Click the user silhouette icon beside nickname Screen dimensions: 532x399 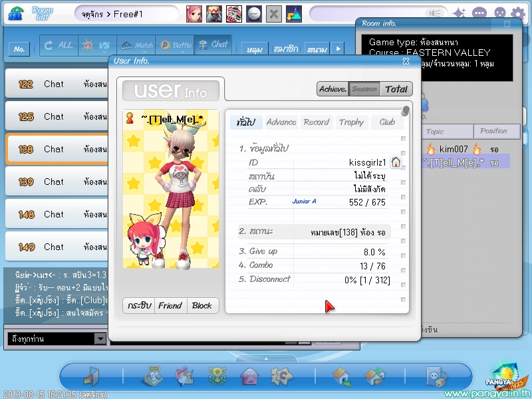(130, 118)
